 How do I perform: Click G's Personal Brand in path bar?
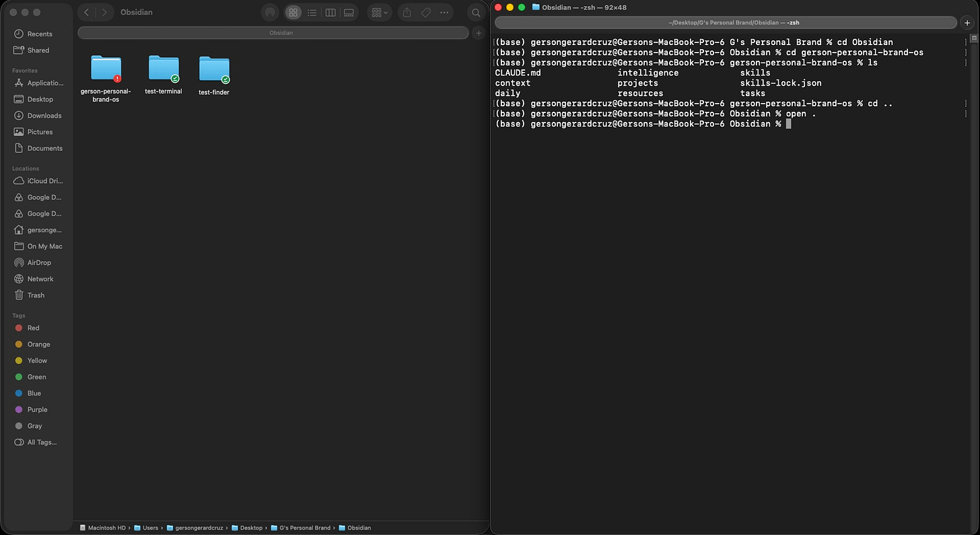[300, 528]
